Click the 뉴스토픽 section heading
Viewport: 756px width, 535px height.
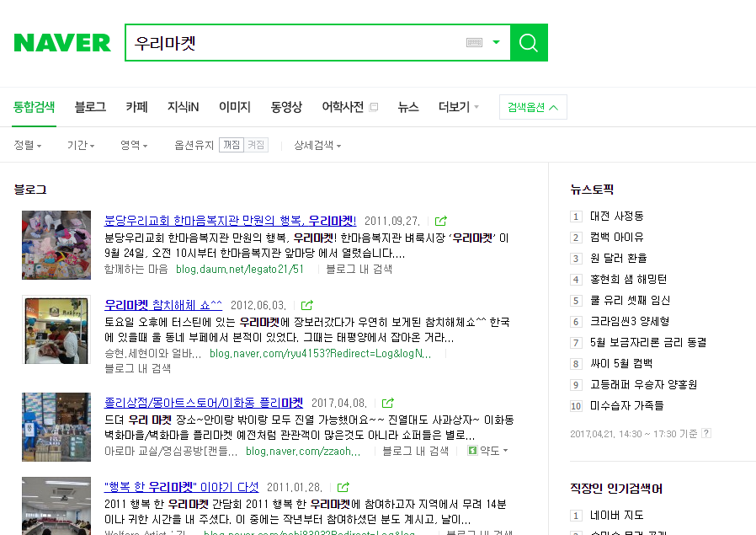[x=592, y=190]
